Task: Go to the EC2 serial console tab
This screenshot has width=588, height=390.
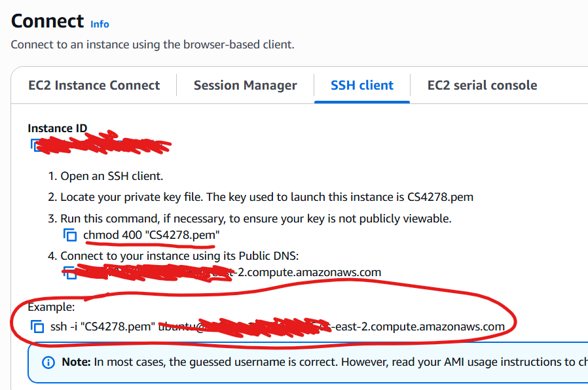Action: pyautogui.click(x=482, y=86)
